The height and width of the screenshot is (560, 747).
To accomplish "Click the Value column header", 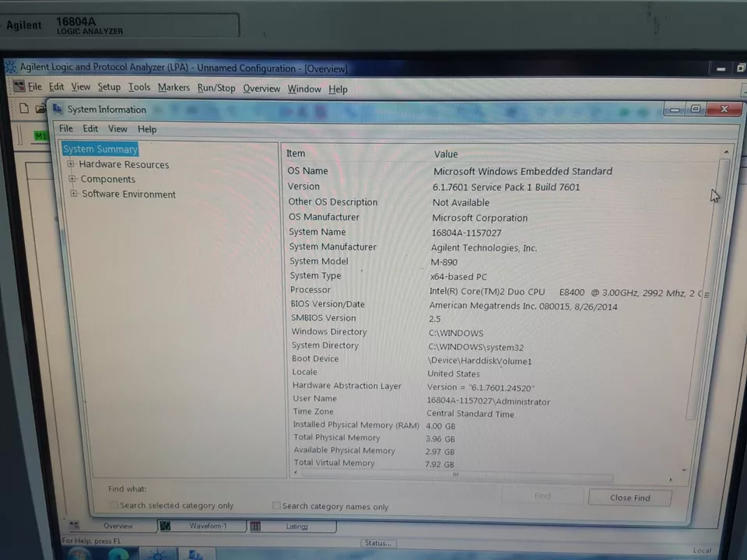I will (x=446, y=154).
